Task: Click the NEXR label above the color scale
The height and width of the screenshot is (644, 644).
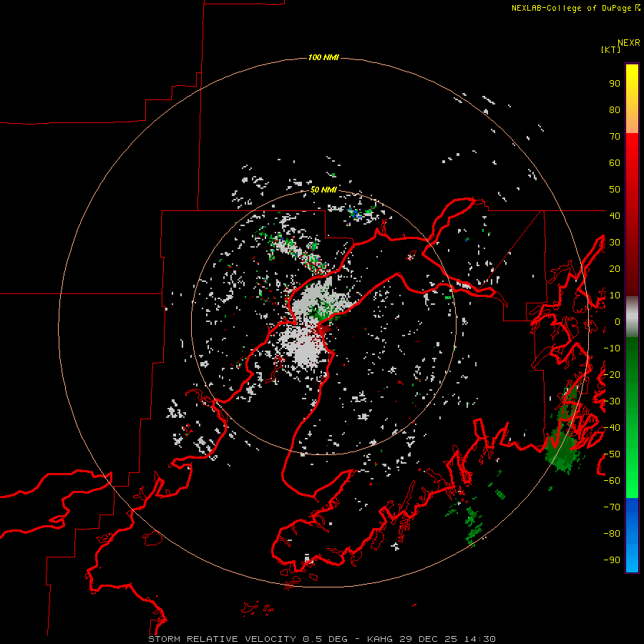Action: coord(628,42)
